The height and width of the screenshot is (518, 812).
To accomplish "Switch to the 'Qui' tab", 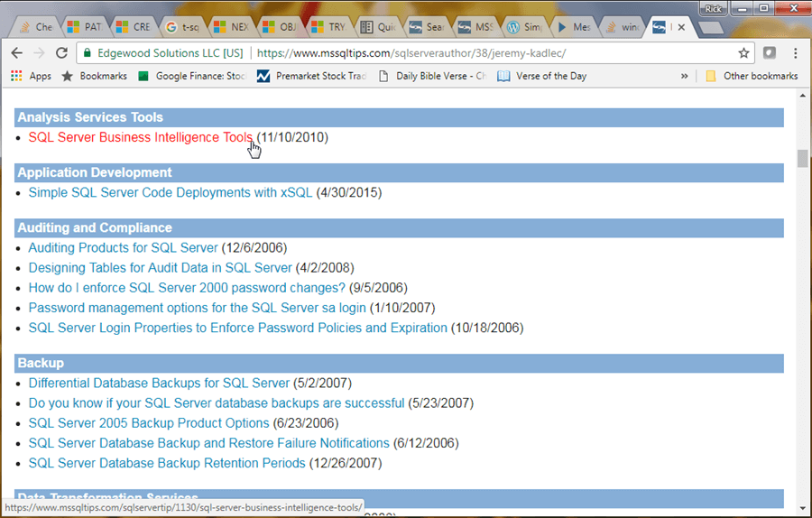I will [x=377, y=27].
